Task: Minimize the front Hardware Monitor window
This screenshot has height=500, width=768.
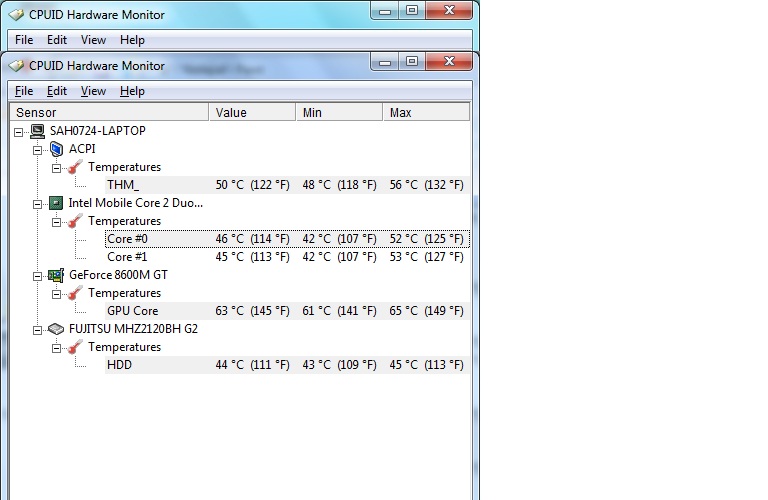Action: point(385,62)
